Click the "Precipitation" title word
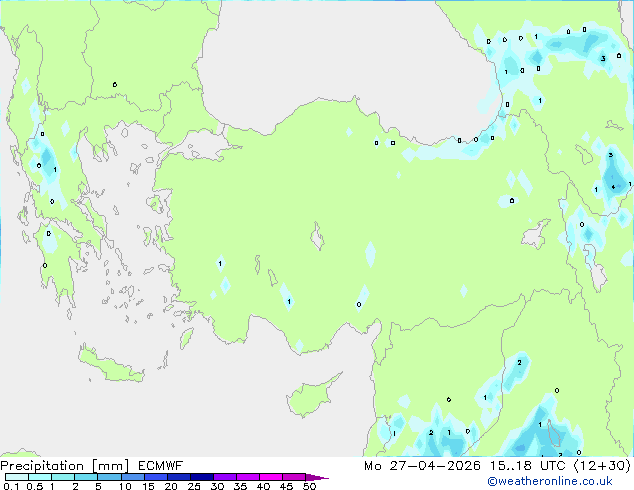 coord(42,466)
